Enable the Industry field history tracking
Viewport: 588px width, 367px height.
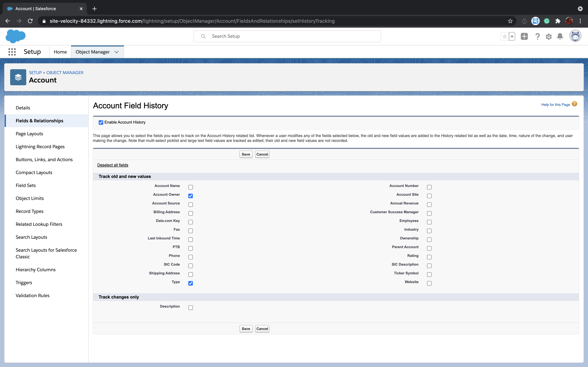coord(429,231)
